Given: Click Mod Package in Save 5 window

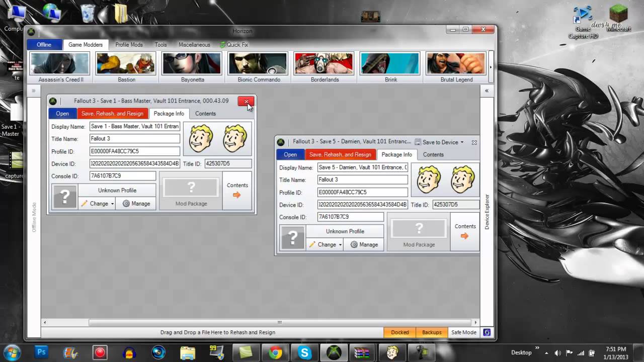Looking at the screenshot, I should pyautogui.click(x=419, y=232).
